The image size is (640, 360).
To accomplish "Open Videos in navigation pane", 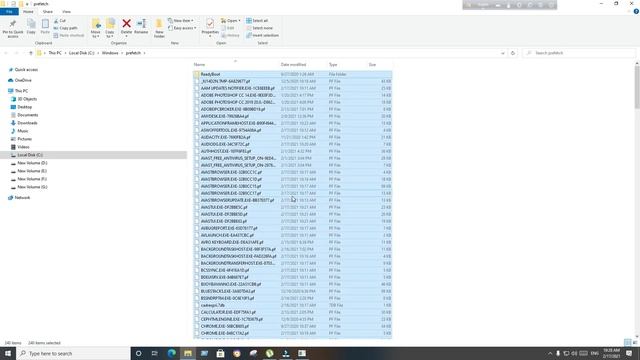I will click(23, 147).
